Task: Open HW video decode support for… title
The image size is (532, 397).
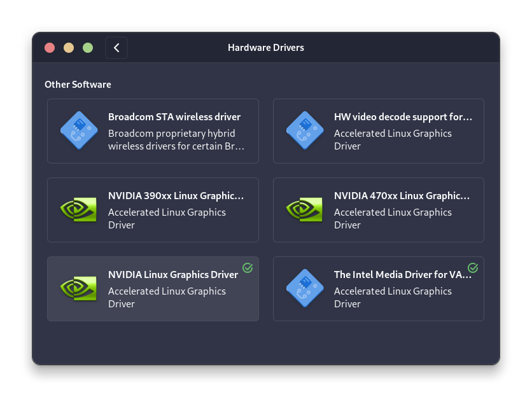Action: click(403, 116)
